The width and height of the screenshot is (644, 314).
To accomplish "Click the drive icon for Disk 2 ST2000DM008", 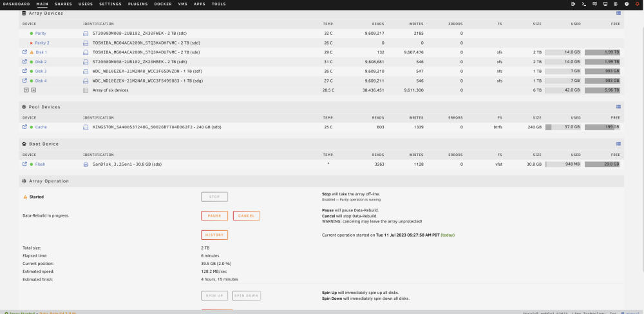I will pos(86,62).
